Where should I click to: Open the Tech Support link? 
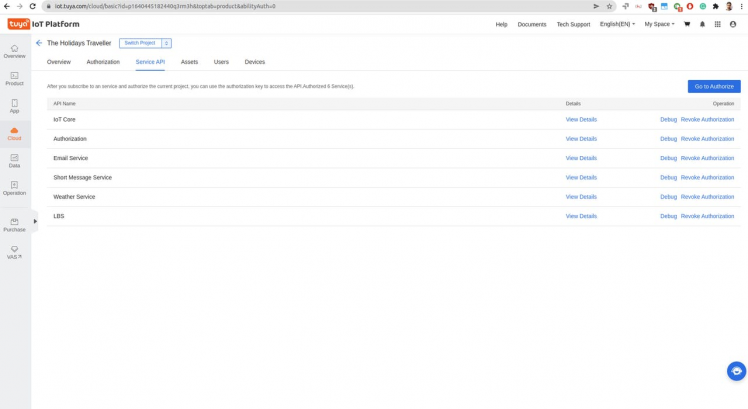[573, 24]
